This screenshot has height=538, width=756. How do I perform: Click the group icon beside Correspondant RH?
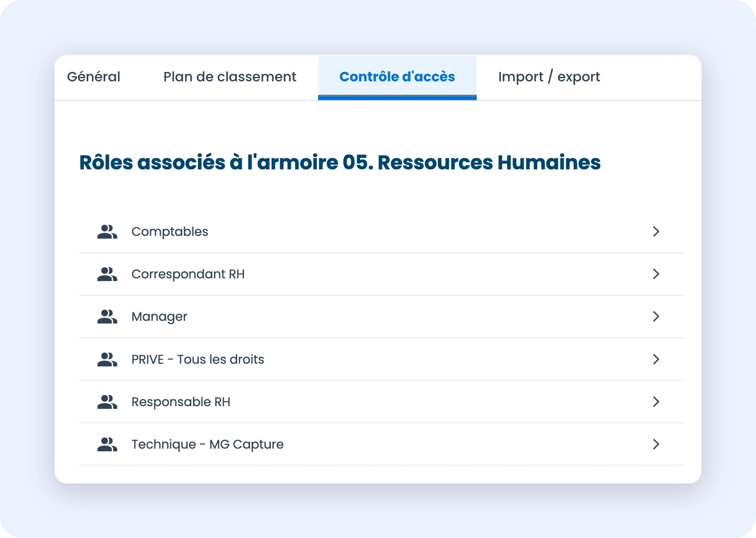click(107, 274)
